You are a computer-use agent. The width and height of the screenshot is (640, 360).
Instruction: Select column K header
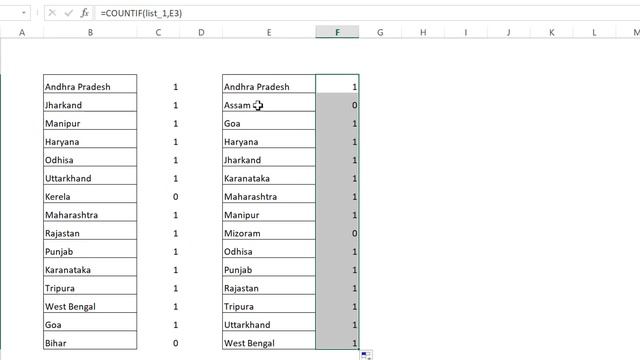pyautogui.click(x=551, y=32)
